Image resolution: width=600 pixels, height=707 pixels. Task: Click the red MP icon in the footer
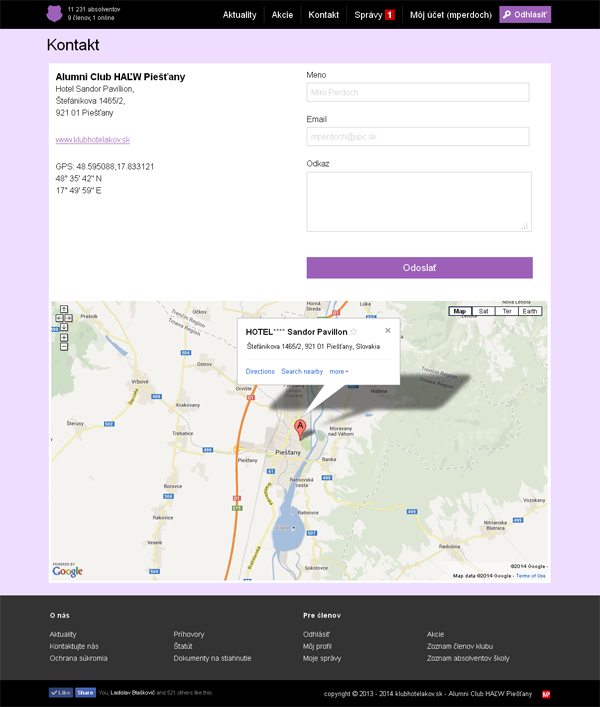tap(546, 694)
